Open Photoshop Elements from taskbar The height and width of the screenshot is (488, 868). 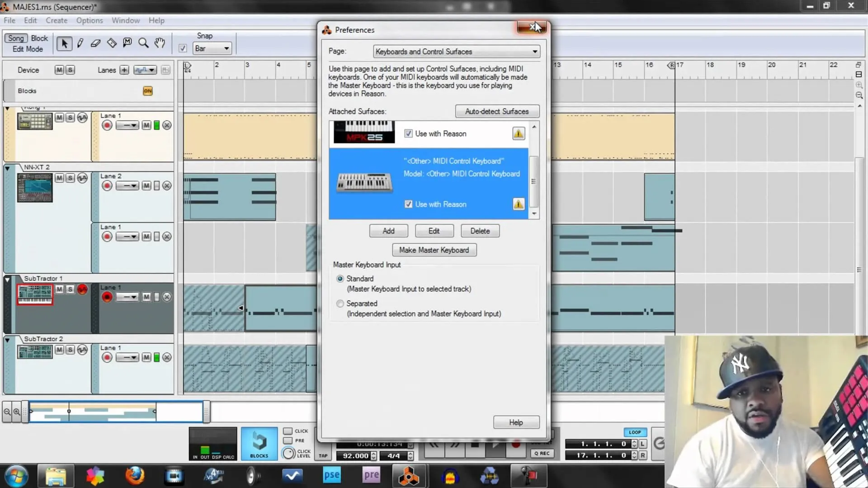tap(332, 476)
